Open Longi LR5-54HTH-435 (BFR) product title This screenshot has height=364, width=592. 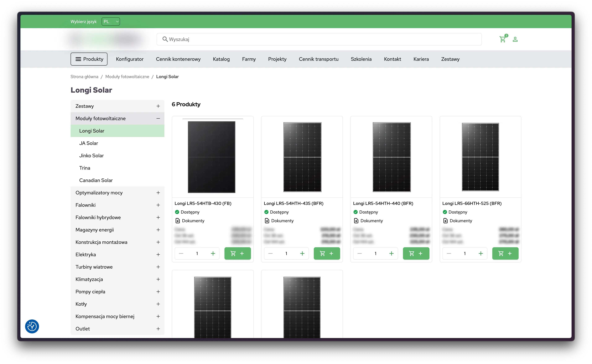point(294,203)
